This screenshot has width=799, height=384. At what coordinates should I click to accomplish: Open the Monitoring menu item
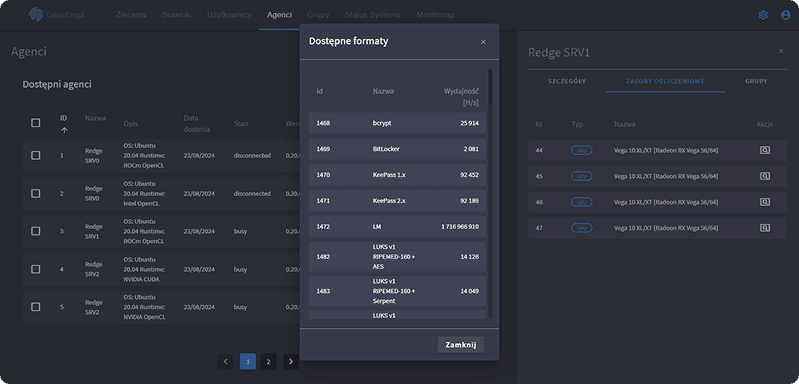[435, 15]
